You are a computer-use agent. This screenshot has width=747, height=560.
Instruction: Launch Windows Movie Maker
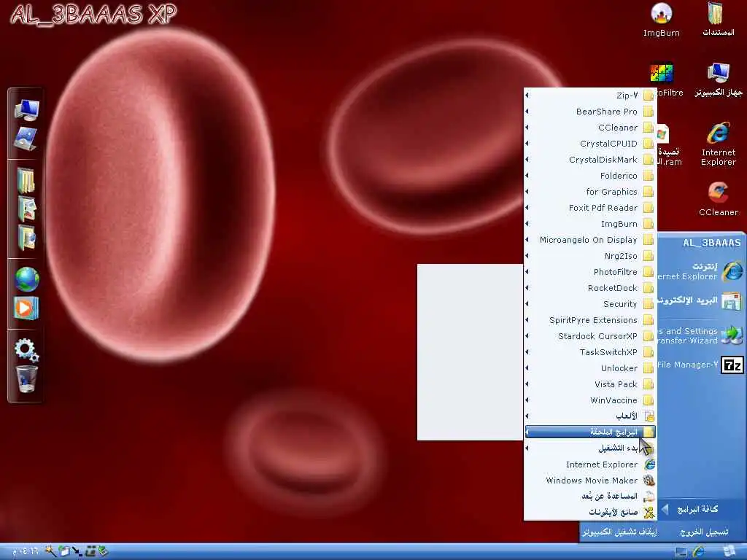[590, 480]
